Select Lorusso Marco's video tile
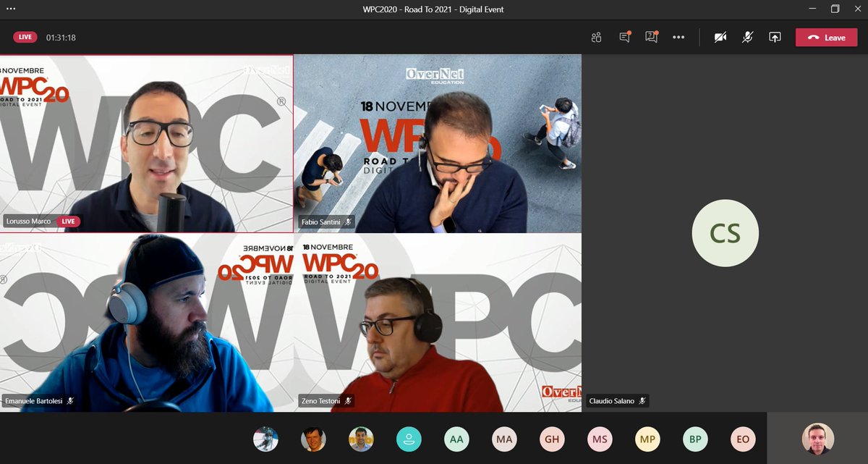This screenshot has width=868, height=464. tap(147, 143)
